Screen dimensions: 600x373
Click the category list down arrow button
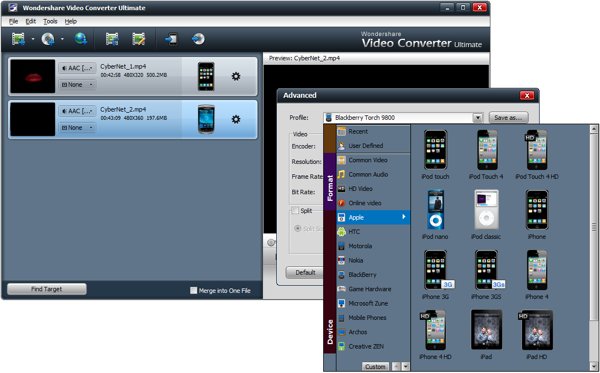coord(406,366)
